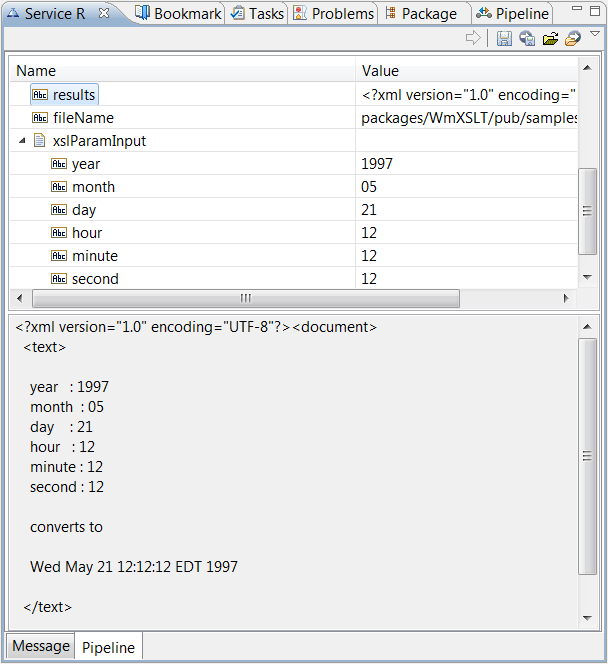
Task: Open the Package tab
Action: pyautogui.click(x=420, y=13)
